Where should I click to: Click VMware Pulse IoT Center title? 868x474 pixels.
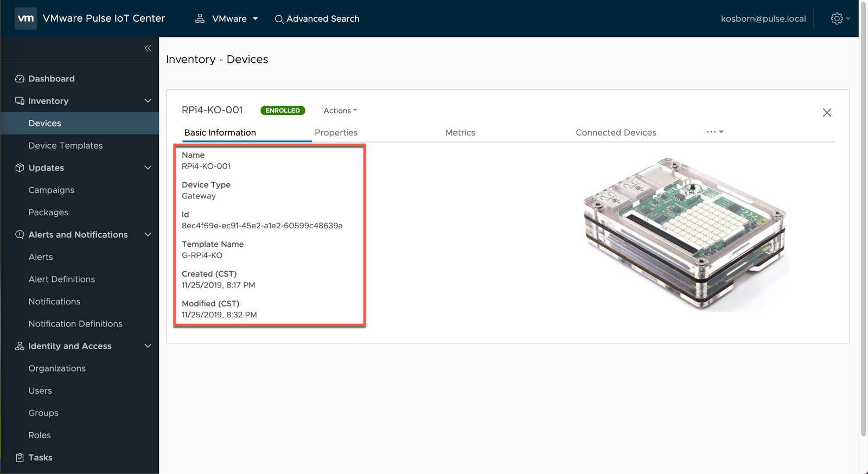tap(104, 18)
